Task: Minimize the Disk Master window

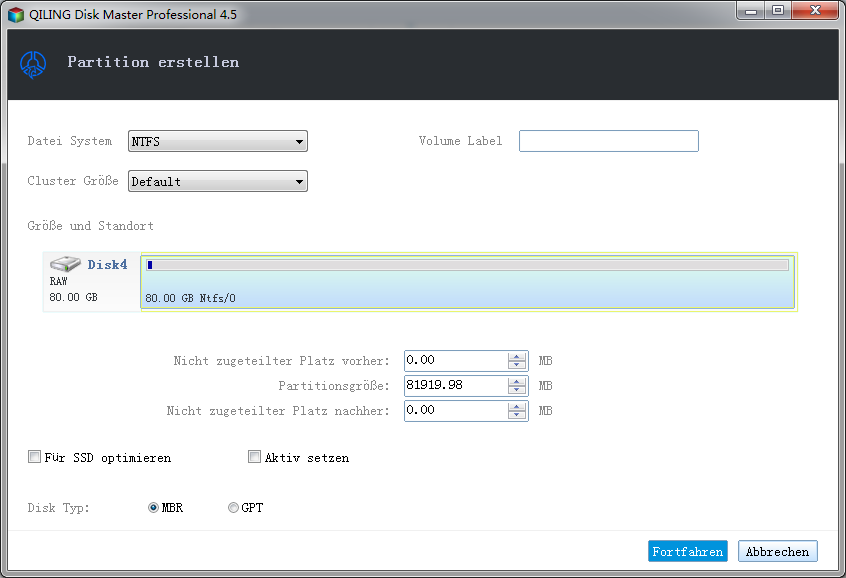Action: tap(751, 11)
